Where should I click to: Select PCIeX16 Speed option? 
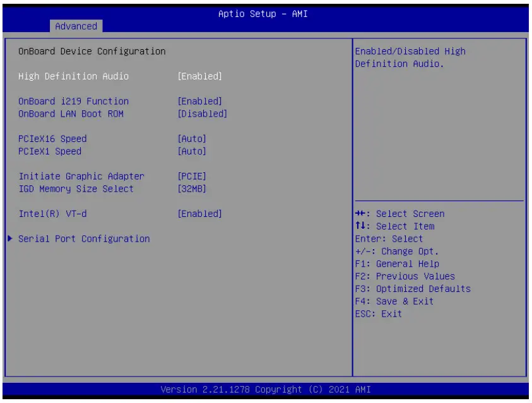point(52,139)
